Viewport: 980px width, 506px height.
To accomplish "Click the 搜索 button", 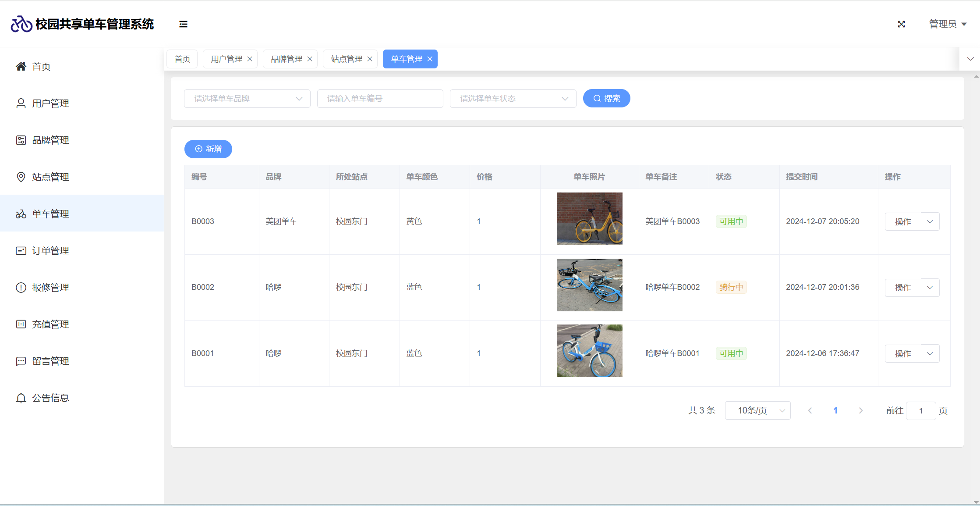I will click(x=606, y=99).
